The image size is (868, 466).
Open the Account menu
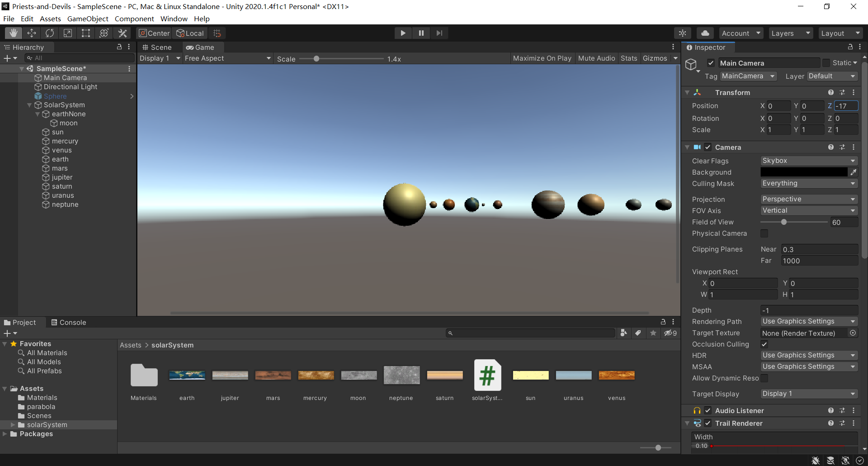pos(741,33)
